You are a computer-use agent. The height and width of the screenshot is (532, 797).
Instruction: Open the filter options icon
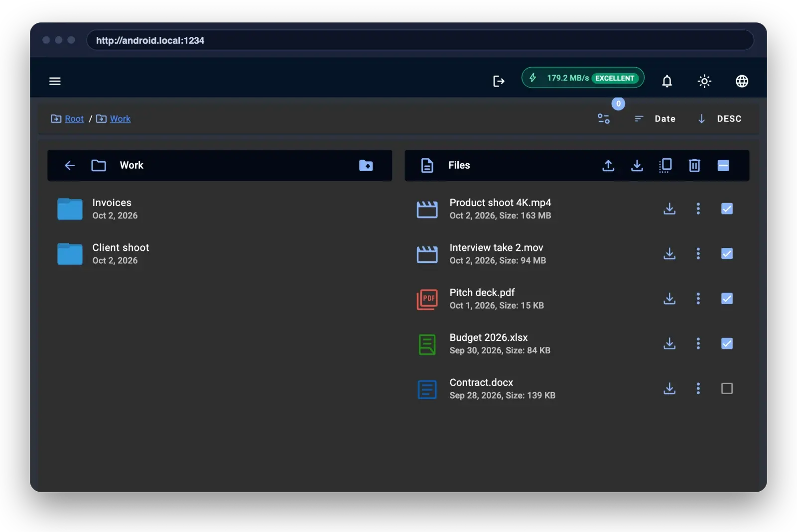pyautogui.click(x=604, y=118)
